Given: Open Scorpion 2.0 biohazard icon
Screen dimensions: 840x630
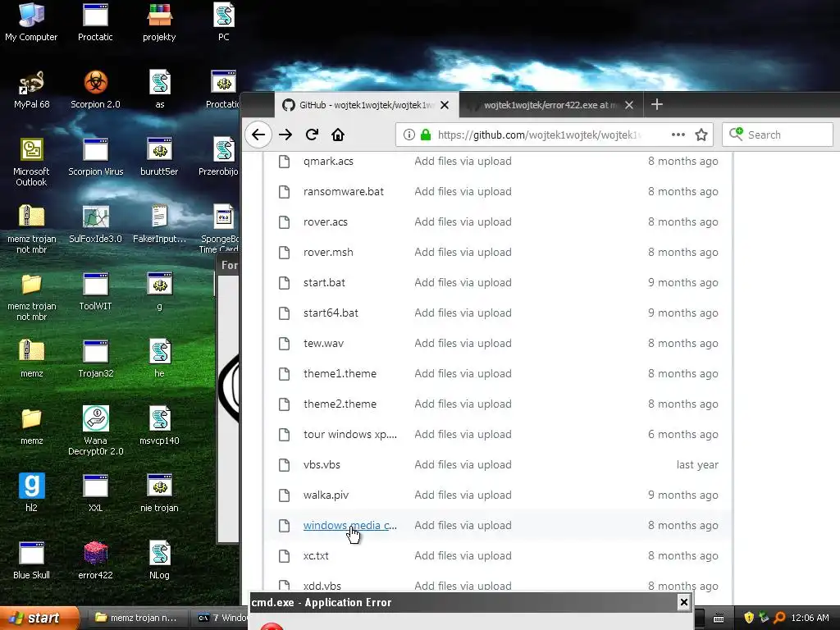Looking at the screenshot, I should [95, 90].
